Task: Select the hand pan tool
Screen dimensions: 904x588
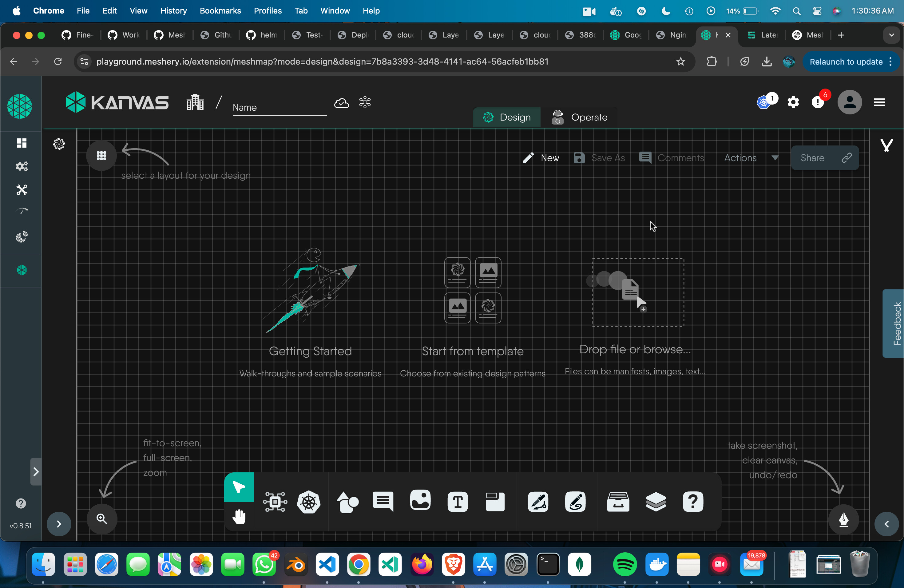Action: tap(239, 517)
